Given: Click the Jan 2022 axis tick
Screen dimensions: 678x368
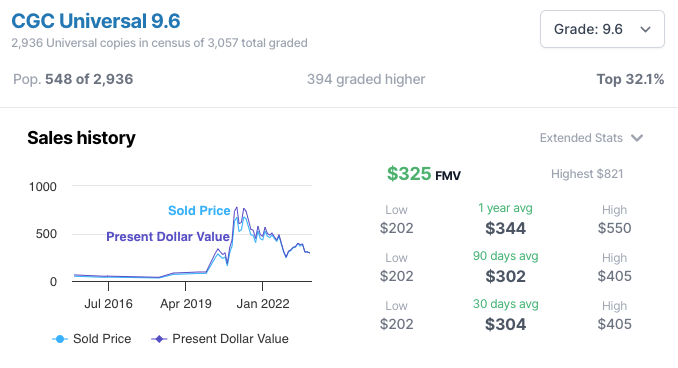Looking at the screenshot, I should 262,286.
